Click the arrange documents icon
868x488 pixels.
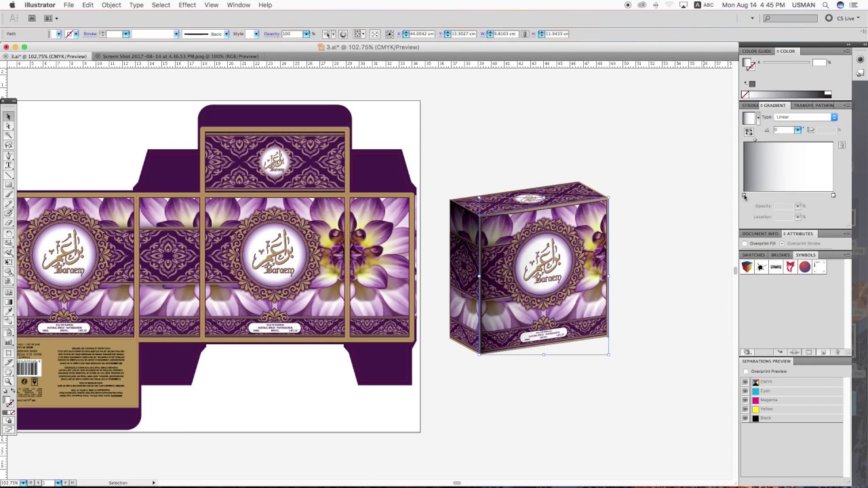coord(50,18)
